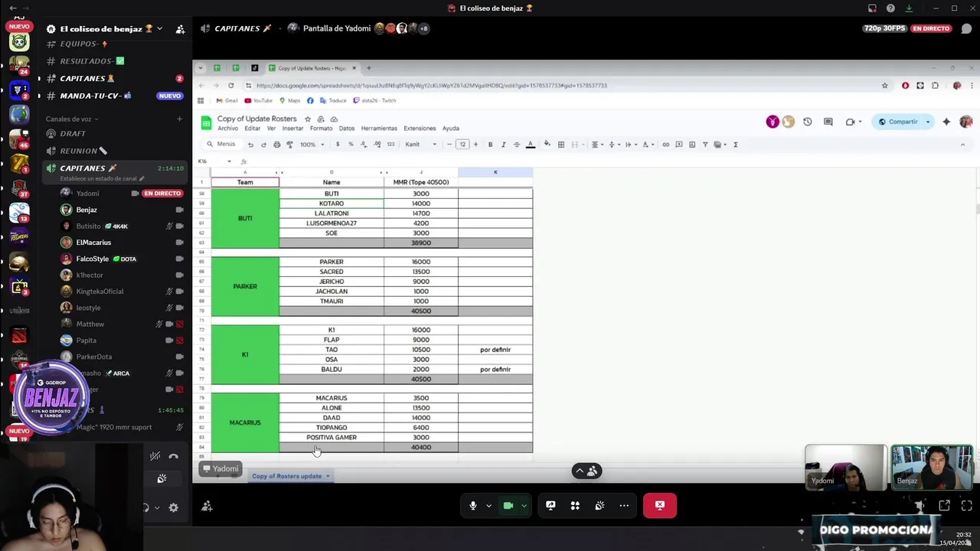Expand El coliseo de benjaz server menu
The image size is (980, 551).
(159, 29)
